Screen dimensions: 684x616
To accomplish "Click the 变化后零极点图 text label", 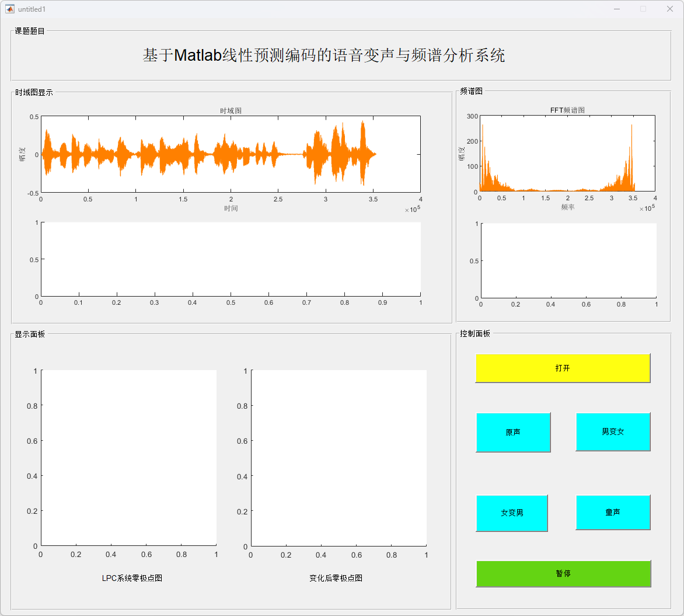I will [x=336, y=578].
